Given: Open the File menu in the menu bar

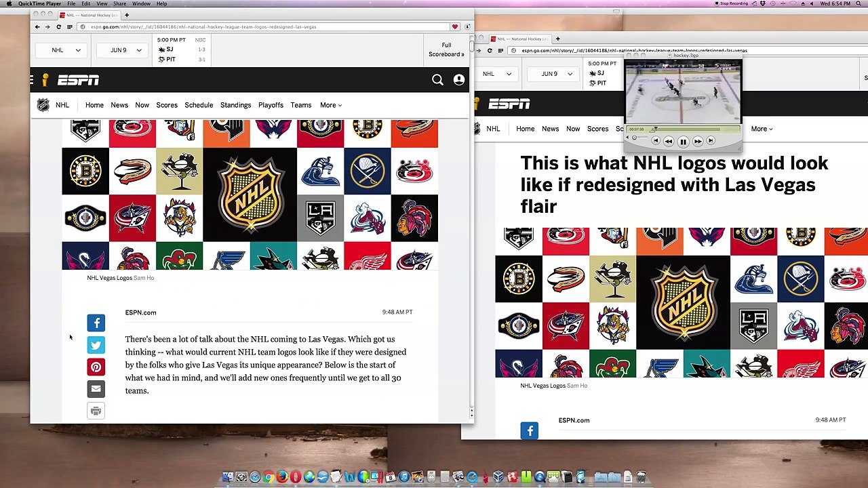Looking at the screenshot, I should [x=71, y=3].
